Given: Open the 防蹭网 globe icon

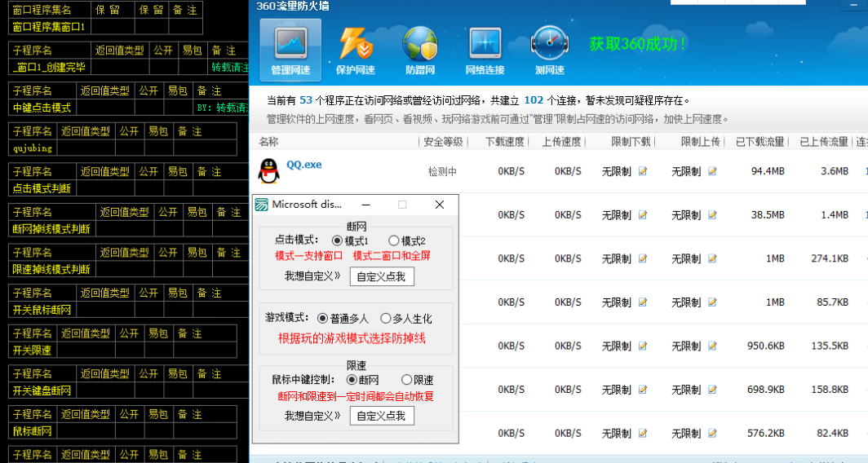Looking at the screenshot, I should (420, 49).
